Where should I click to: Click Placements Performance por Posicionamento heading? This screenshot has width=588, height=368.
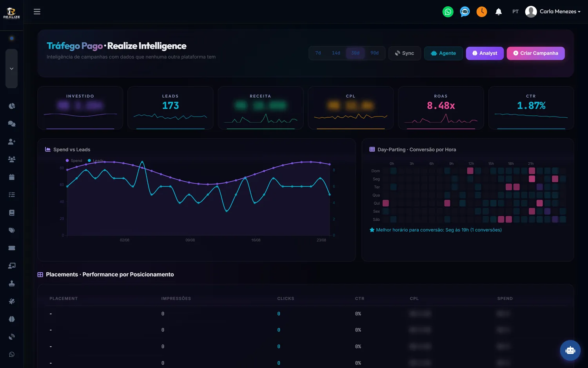point(110,275)
